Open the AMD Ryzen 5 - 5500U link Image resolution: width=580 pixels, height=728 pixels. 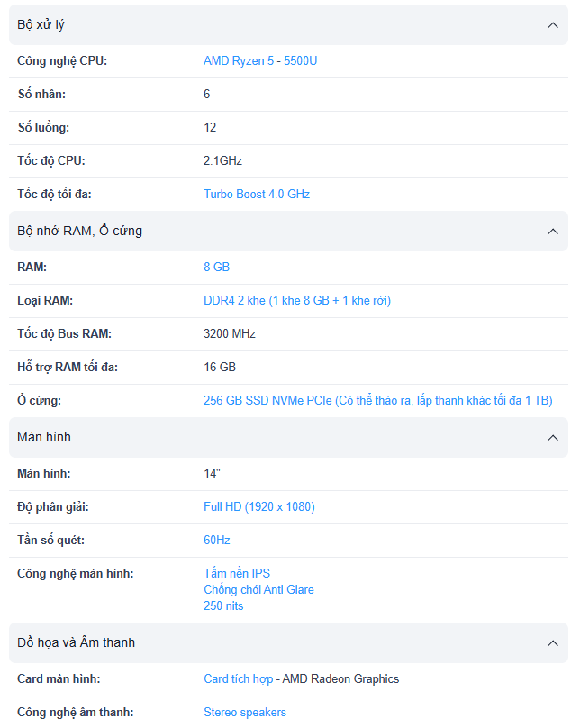[x=260, y=61]
